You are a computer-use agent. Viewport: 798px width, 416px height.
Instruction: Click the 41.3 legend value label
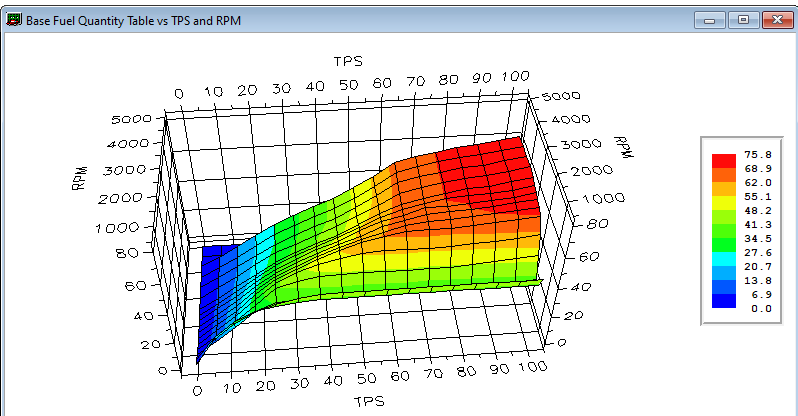[758, 225]
